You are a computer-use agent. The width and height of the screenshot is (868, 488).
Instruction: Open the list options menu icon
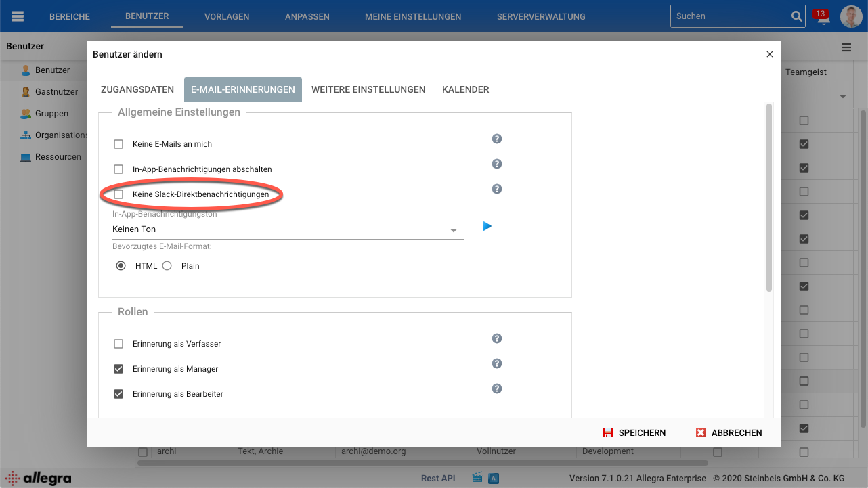(x=846, y=47)
